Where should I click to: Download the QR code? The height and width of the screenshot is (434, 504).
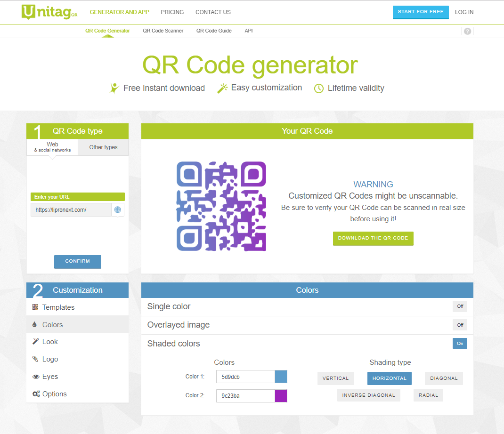[x=373, y=238]
